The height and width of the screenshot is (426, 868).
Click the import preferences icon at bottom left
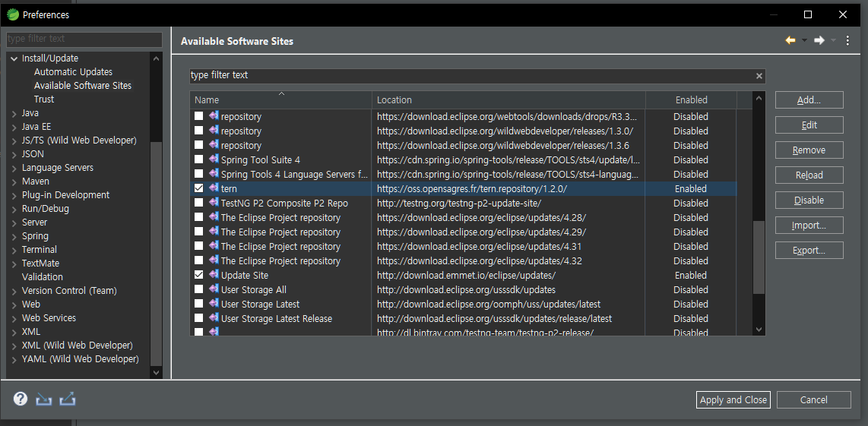click(44, 399)
